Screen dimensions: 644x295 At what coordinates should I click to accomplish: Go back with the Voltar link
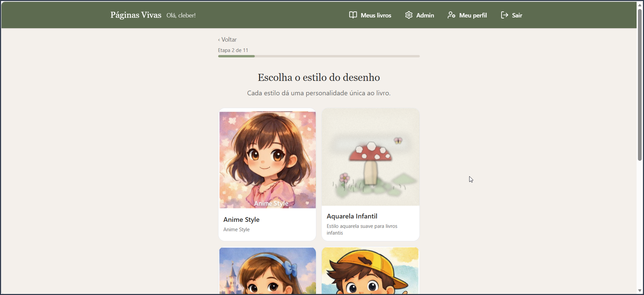coord(228,40)
